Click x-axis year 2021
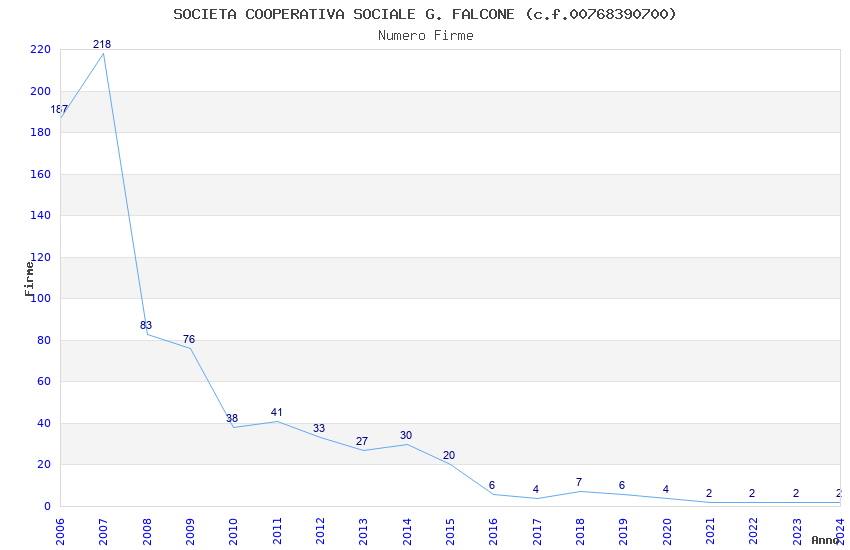This screenshot has width=850, height=550. pyautogui.click(x=710, y=531)
